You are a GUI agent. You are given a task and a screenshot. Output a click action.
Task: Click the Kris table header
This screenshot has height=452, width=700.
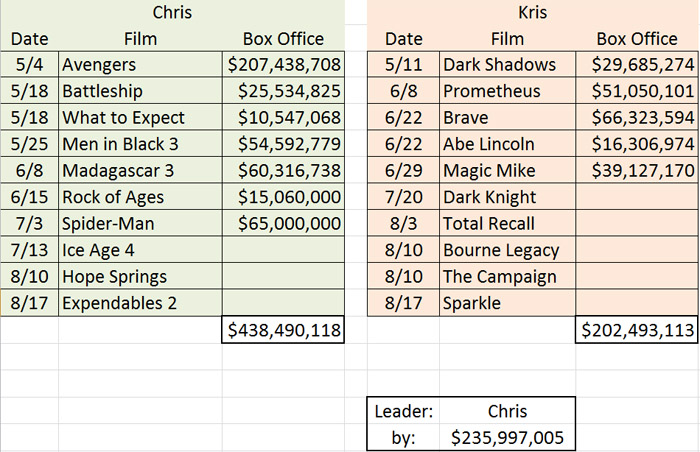click(533, 12)
